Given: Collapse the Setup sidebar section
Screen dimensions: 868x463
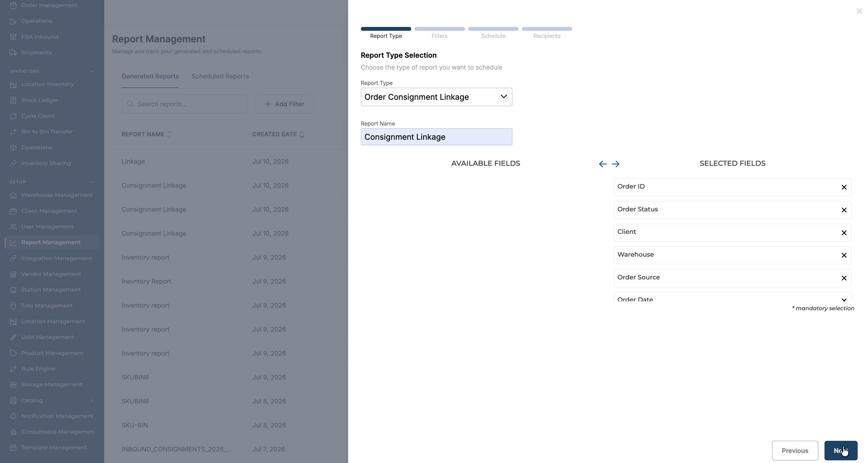Looking at the screenshot, I should 92,182.
